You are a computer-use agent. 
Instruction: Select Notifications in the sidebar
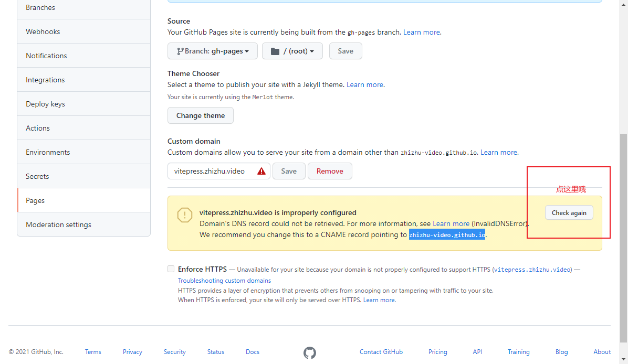(x=83, y=56)
